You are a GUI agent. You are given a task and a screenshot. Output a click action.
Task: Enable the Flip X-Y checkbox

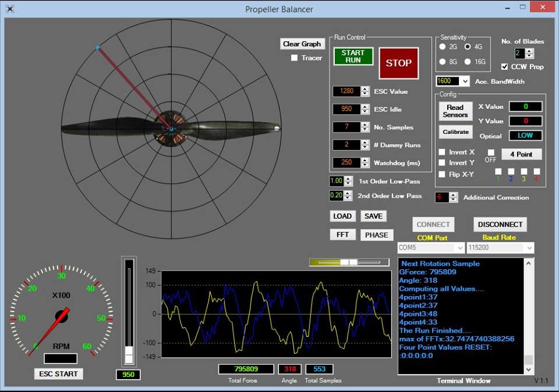point(442,174)
